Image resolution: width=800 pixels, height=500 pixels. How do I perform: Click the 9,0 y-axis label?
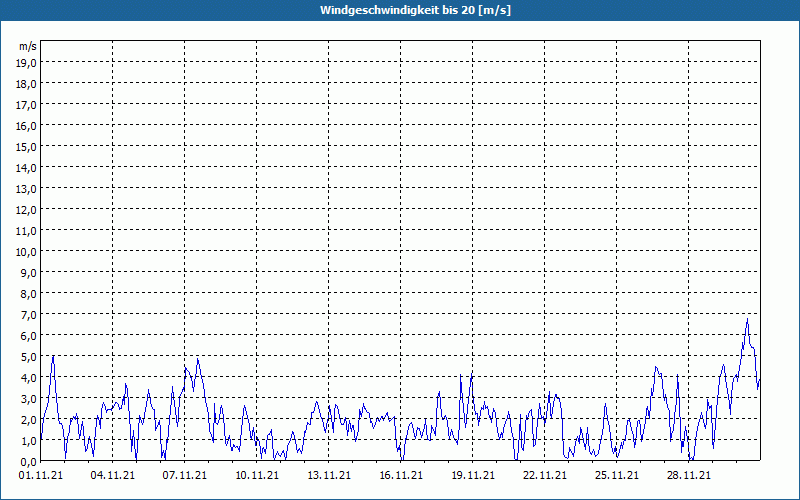(29, 272)
